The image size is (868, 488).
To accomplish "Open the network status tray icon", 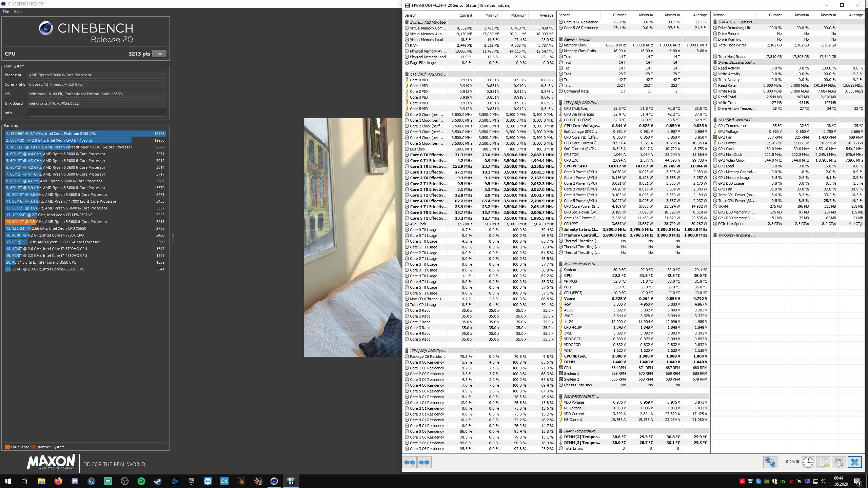I will (815, 481).
